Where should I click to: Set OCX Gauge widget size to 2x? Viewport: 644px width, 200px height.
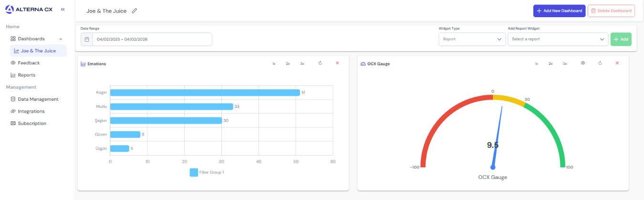(x=551, y=63)
